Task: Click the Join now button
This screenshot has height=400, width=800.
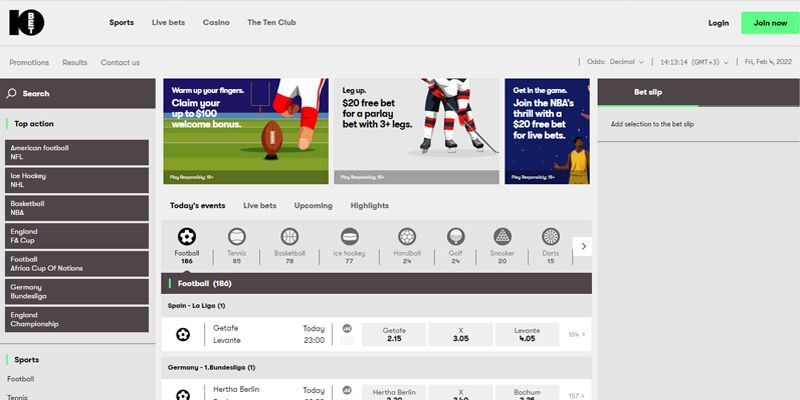Action: [x=770, y=22]
